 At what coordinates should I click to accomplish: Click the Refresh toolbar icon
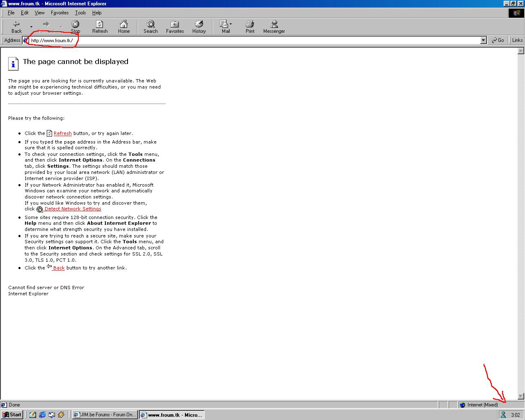[100, 27]
